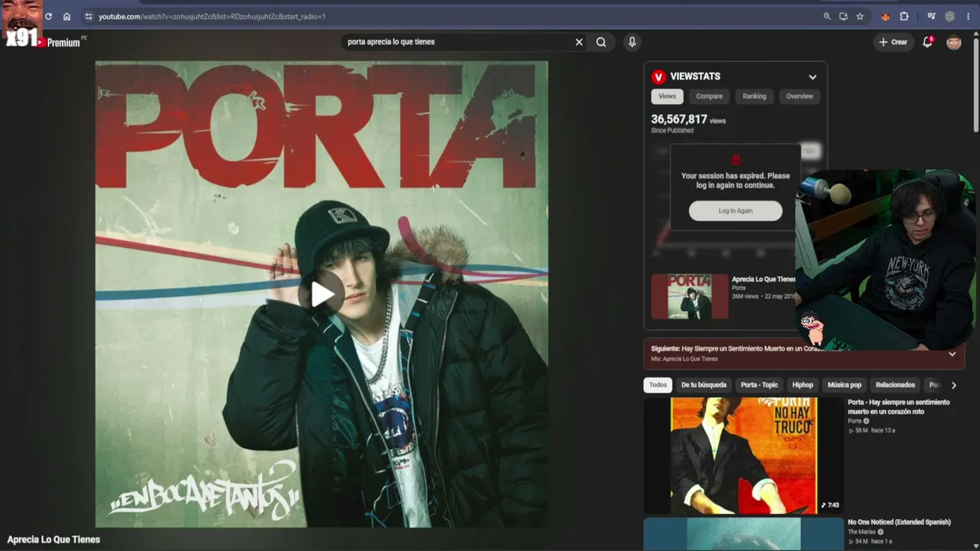Click the install/cast screen icon in address bar

point(843,16)
